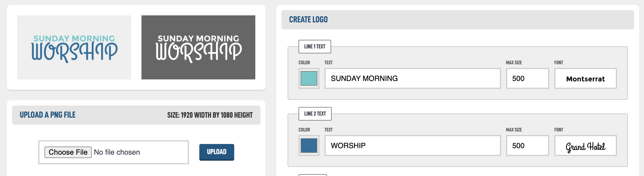
Task: Click the WORSHIP text field
Action: click(x=413, y=146)
